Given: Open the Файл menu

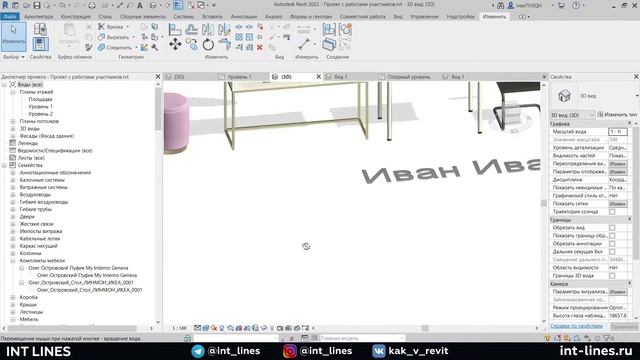Looking at the screenshot, I should pos(9,17).
